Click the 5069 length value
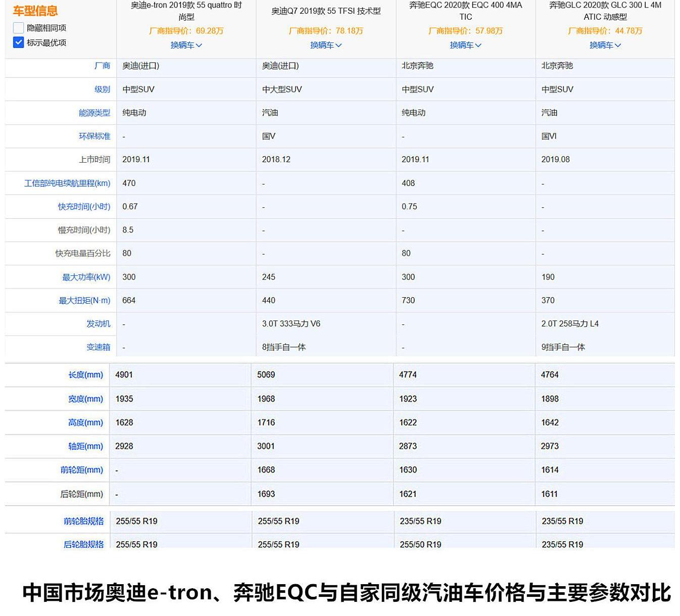Screen dimensions: 680x616 coord(266,374)
